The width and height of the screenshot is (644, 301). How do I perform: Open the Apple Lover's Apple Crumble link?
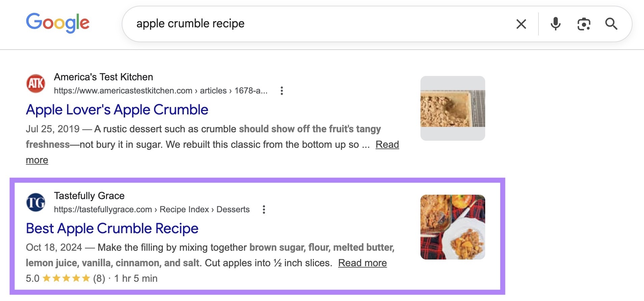(117, 109)
